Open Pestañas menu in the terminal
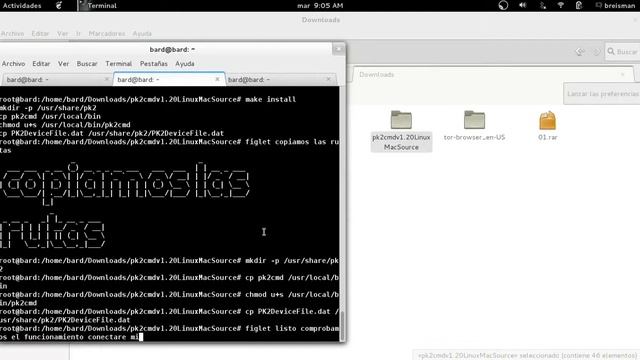This screenshot has height=360, width=640. click(153, 64)
